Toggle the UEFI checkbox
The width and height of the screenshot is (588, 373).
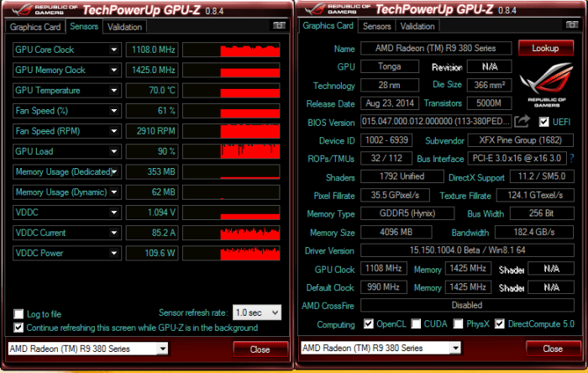coord(543,122)
